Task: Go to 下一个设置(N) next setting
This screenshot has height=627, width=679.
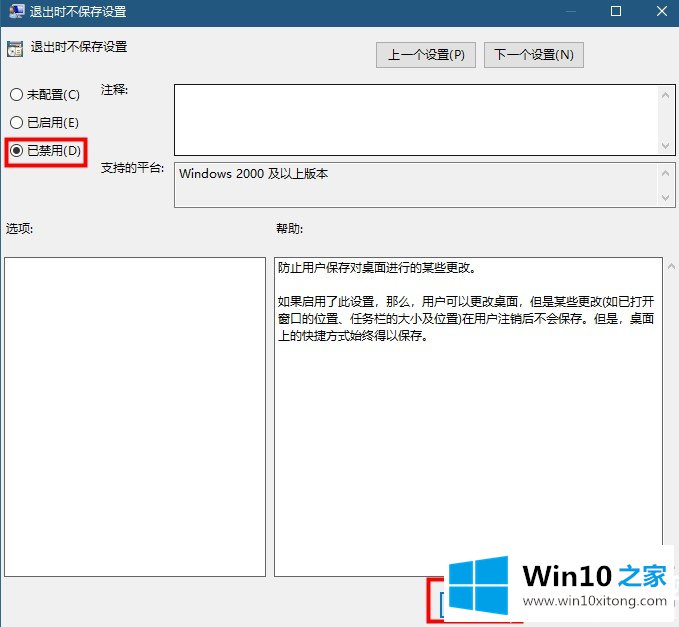Action: coord(534,55)
